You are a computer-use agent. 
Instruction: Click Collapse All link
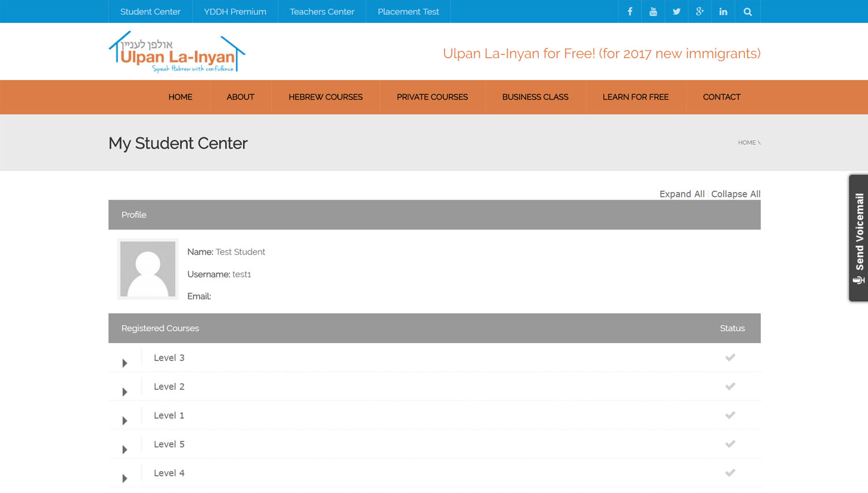pyautogui.click(x=735, y=194)
